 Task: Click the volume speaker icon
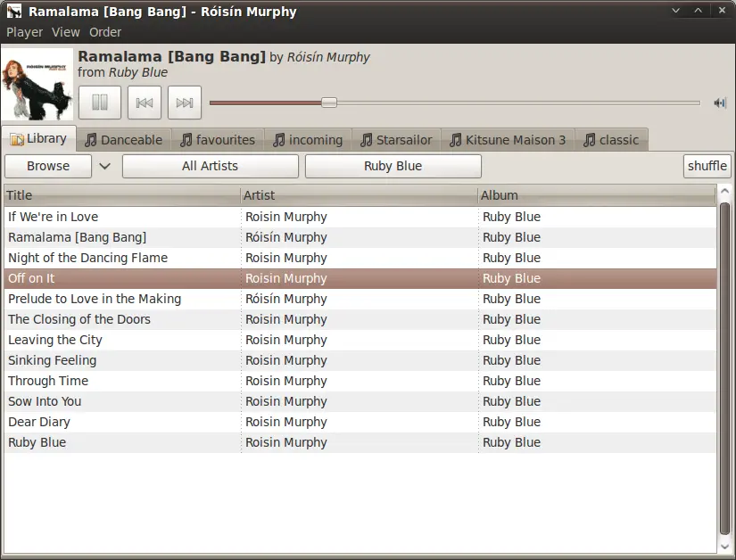pyautogui.click(x=720, y=103)
